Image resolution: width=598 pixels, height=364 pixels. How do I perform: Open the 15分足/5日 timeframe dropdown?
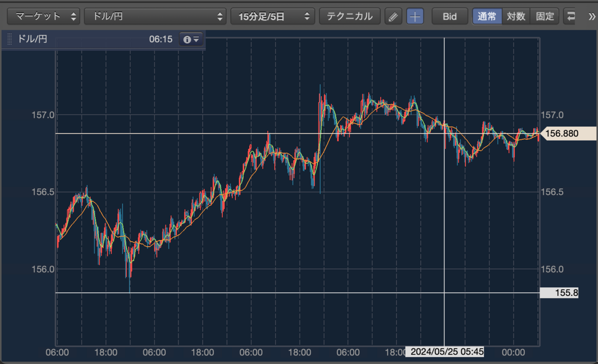pos(273,16)
